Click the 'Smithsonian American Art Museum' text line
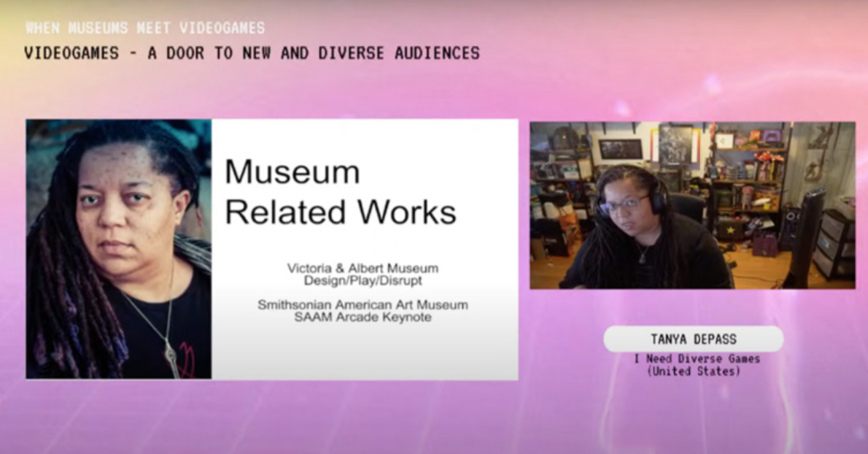This screenshot has width=868, height=454. (363, 304)
